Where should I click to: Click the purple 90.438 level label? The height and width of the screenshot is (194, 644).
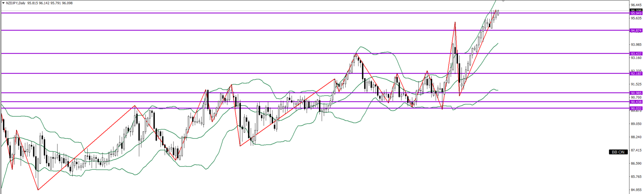[x=636, y=102]
